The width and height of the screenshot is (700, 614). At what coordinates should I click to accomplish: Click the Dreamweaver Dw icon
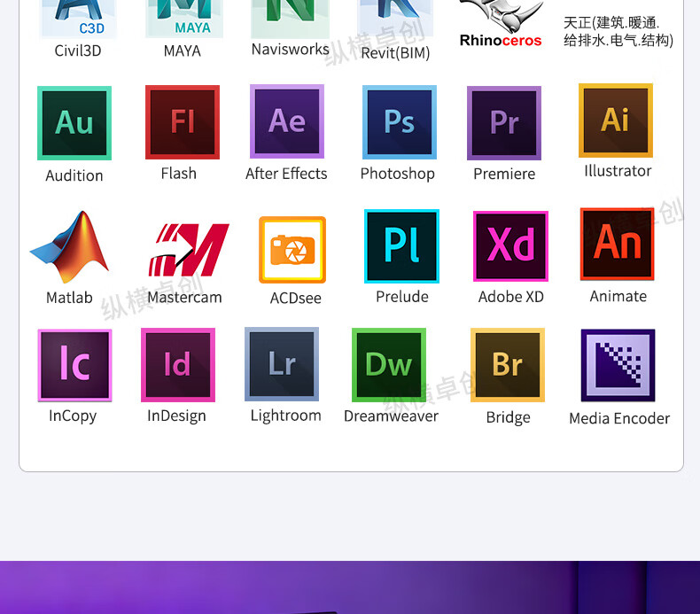389,365
